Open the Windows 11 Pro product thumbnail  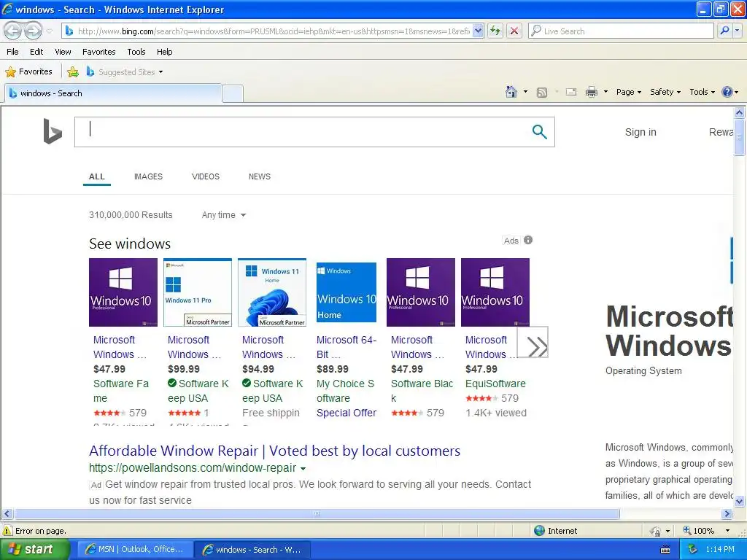(x=198, y=292)
